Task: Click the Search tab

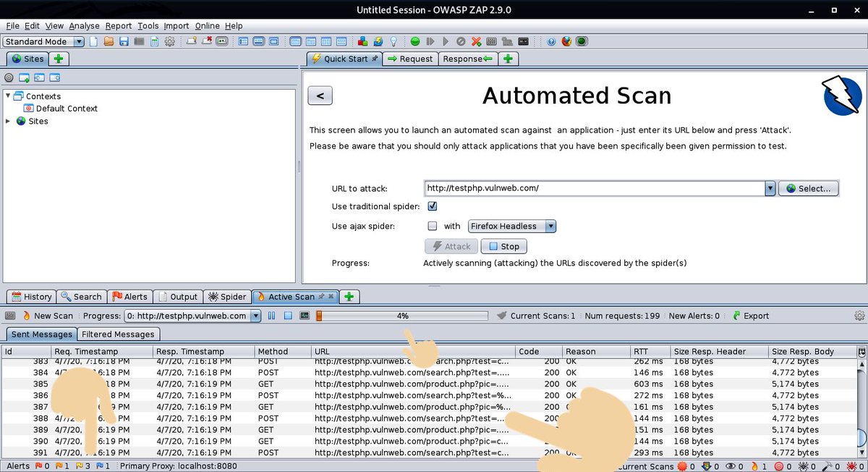Action: [x=81, y=297]
